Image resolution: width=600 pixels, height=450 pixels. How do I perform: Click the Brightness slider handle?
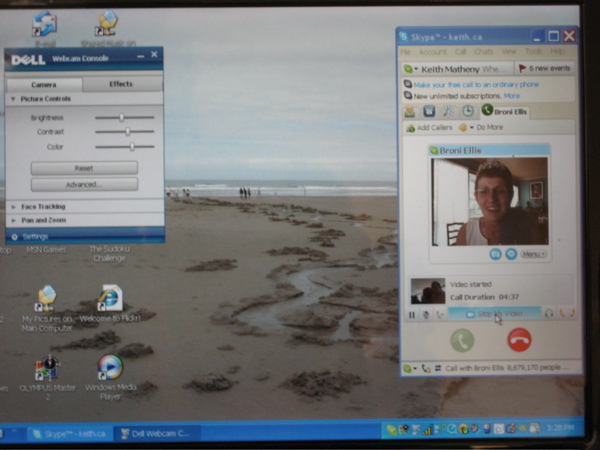[x=121, y=117]
